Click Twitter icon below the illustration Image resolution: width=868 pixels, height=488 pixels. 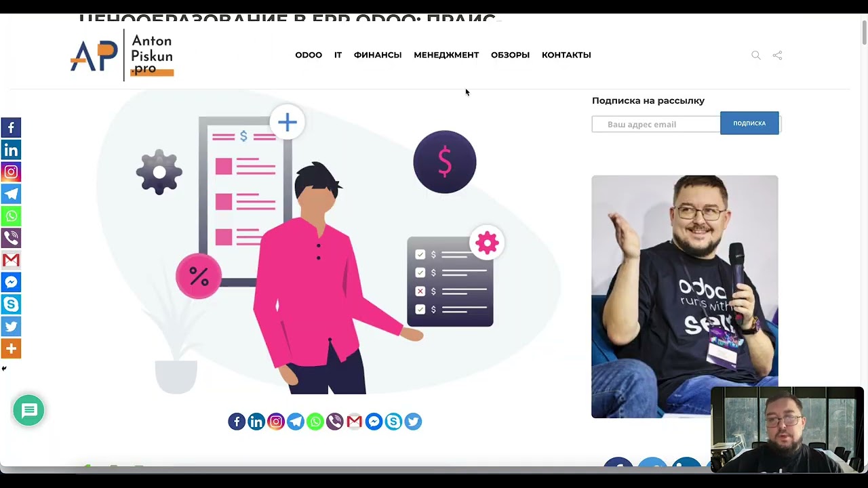(414, 422)
